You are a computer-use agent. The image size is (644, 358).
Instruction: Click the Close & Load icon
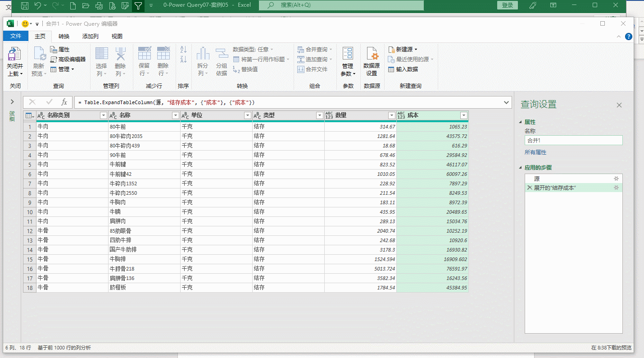15,55
